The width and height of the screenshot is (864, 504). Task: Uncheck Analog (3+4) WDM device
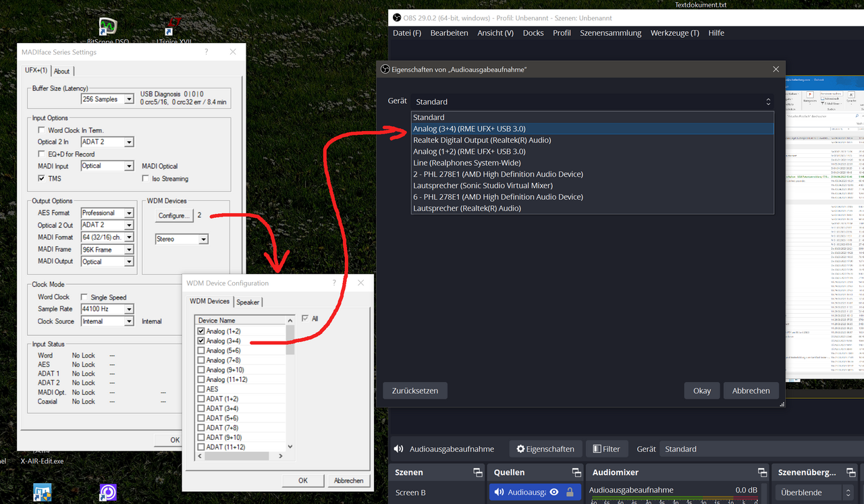tap(201, 341)
